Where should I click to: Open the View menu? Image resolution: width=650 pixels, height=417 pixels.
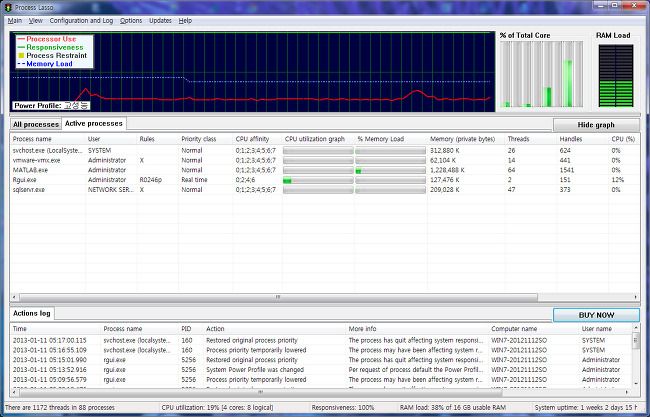pos(36,21)
